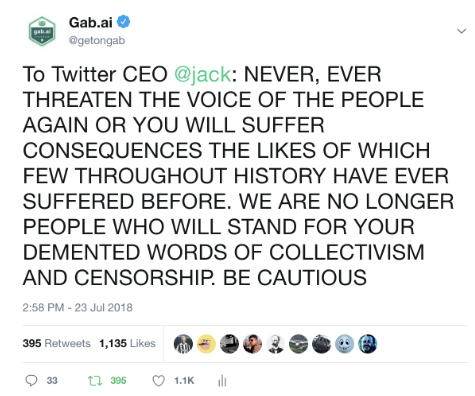The width and height of the screenshot is (475, 396).
Task: Open the Gab.ai display name link
Action: 91,22
